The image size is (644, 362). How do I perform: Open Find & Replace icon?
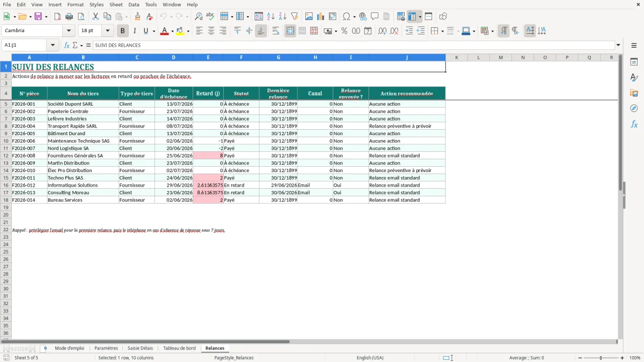(x=199, y=17)
